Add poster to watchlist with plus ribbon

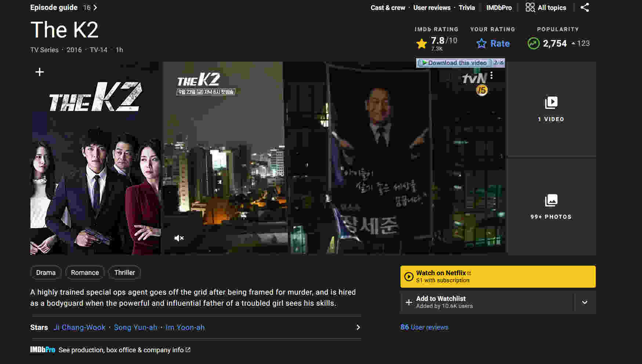40,72
